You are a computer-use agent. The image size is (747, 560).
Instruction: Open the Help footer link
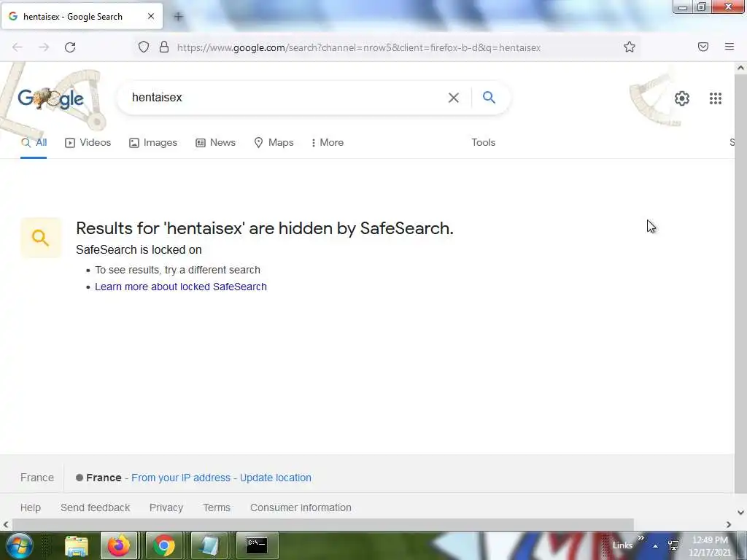pos(31,507)
